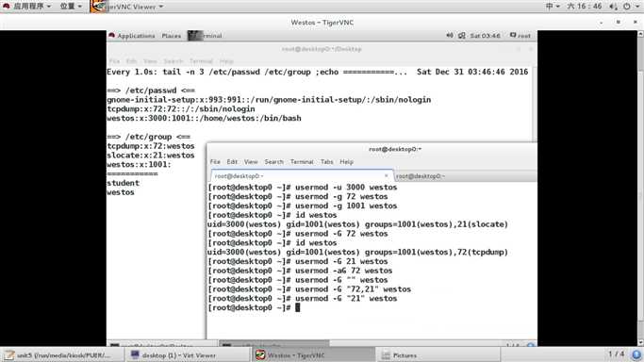Click the VNC viewer scroll up arrow

(640, 34)
